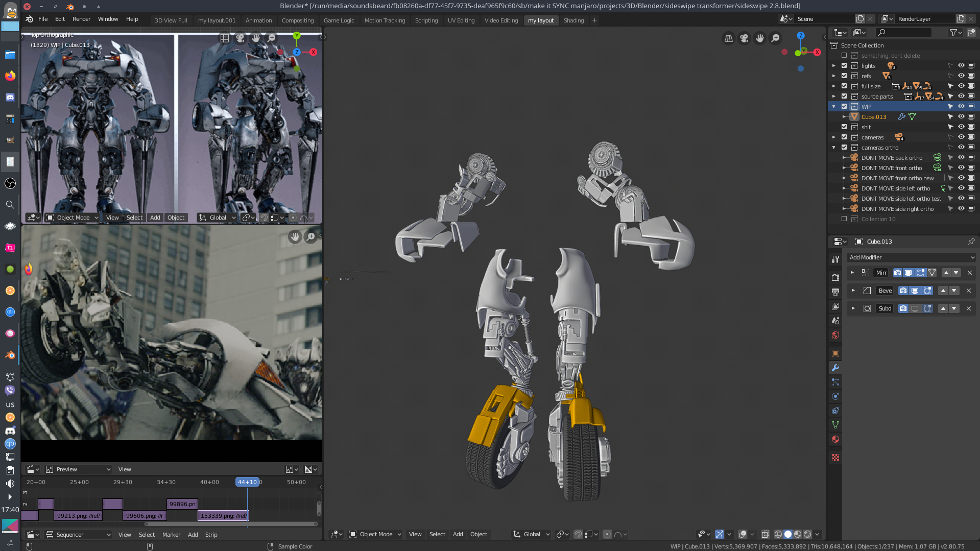This screenshot has width=980, height=551.
Task: Click the pan hand icon in main viewport
Action: tap(760, 38)
